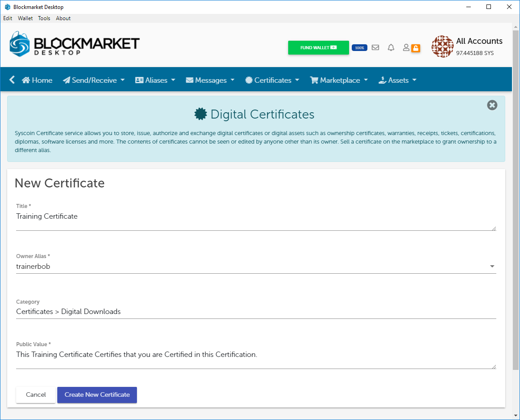This screenshot has height=420, width=520.
Task: Click the scrollbar down arrow
Action: coord(516,416)
